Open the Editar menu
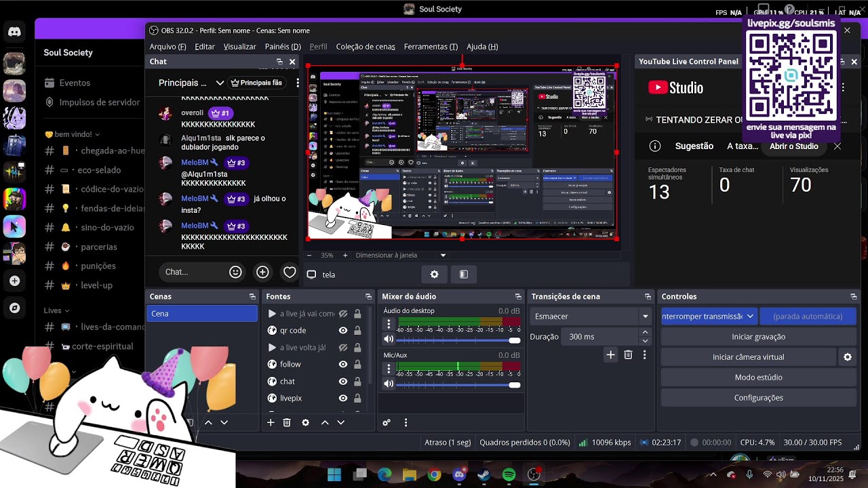The image size is (868, 488). coord(205,47)
